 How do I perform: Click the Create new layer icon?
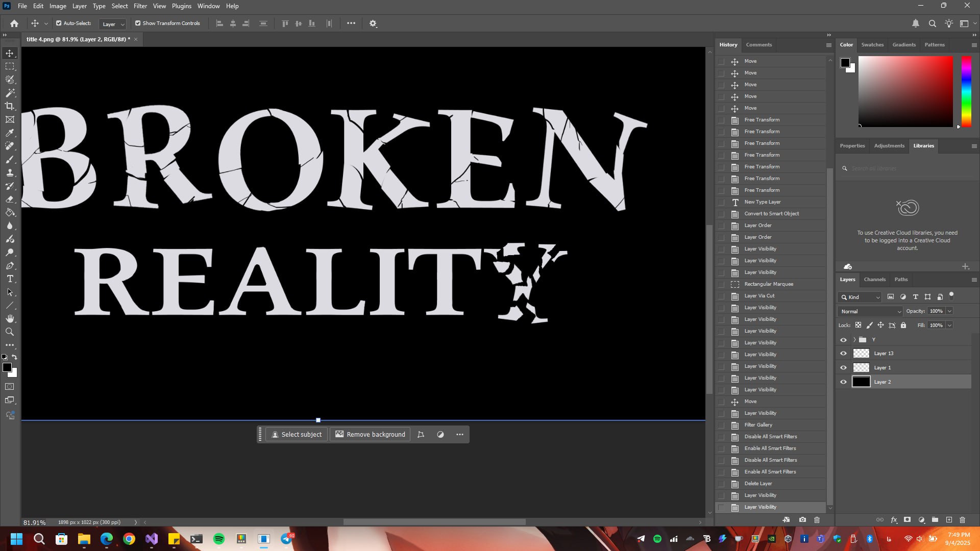point(949,520)
